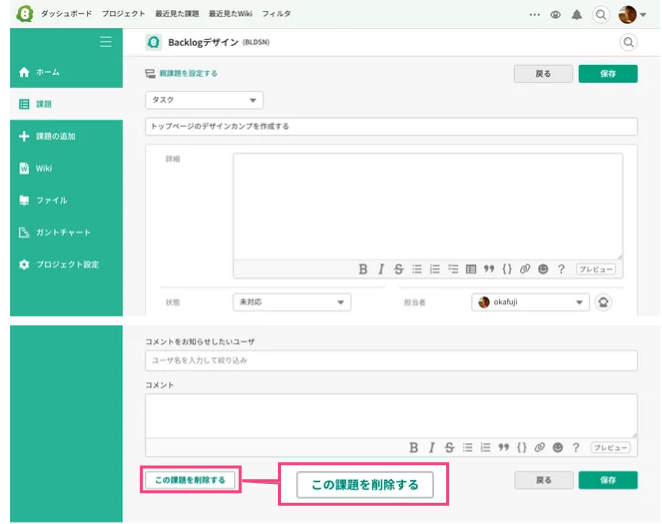This screenshot has width=662, height=524.
Task: Open the okafuji assignee dropdown
Action: [530, 302]
